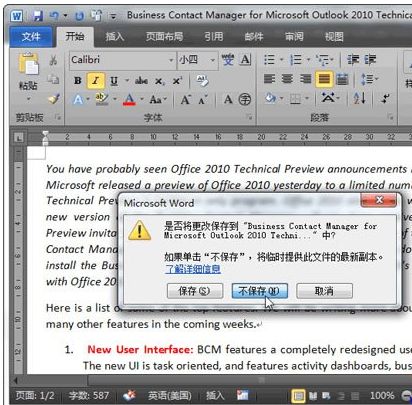Toggle Italic formatting

(96, 80)
